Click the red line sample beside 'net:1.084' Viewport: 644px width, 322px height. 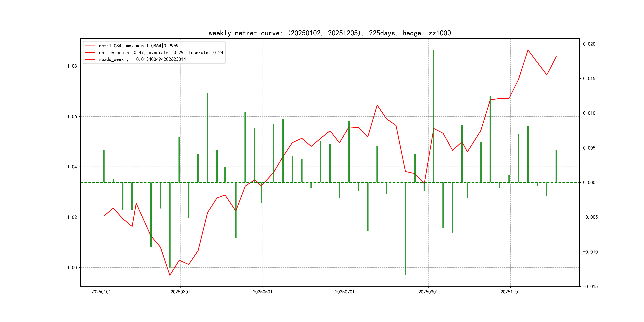point(90,46)
